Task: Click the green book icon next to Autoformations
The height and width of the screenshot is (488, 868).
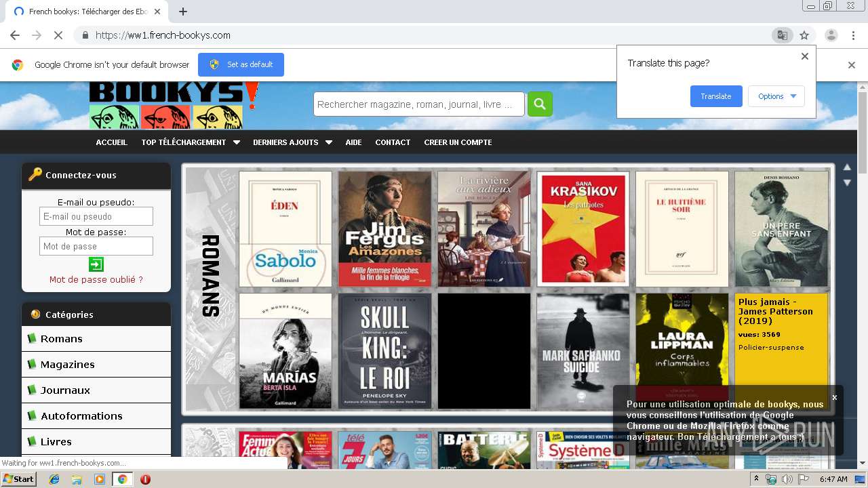Action: click(x=31, y=415)
